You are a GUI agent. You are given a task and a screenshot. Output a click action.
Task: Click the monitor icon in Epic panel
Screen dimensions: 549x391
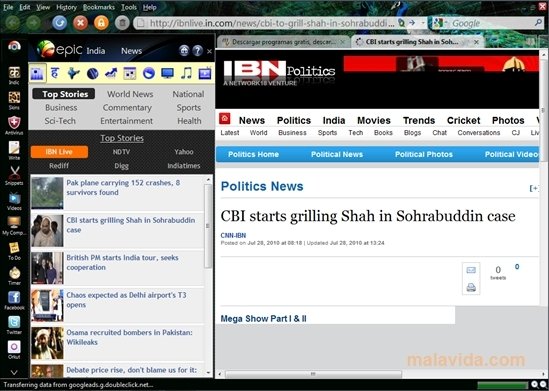167,73
